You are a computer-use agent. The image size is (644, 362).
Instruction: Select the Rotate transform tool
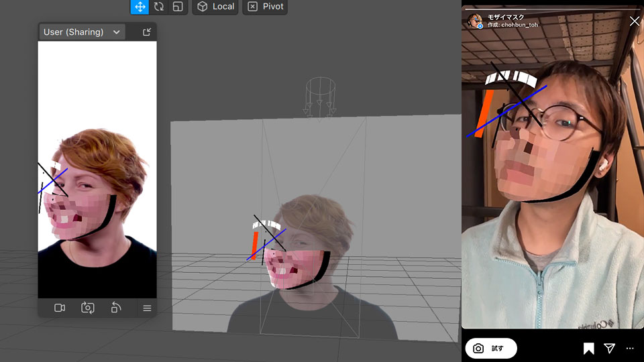pos(159,7)
